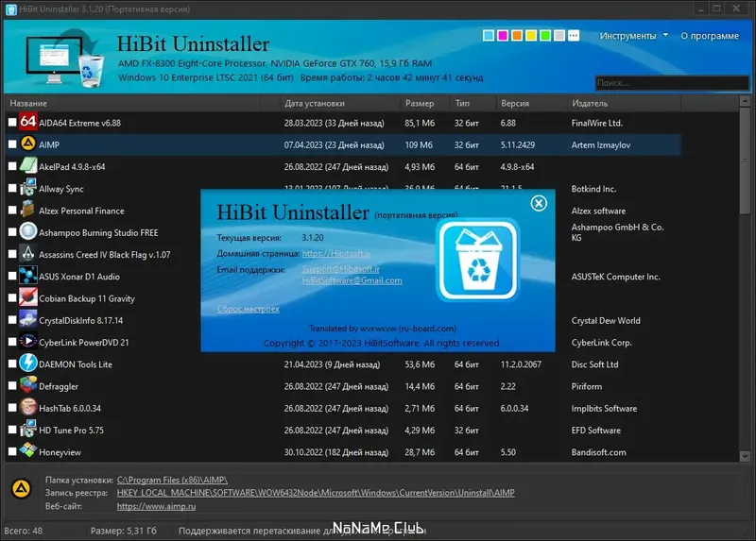Click the ASUS Xonar D1 Audio icon
The image size is (756, 541).
[x=28, y=276]
